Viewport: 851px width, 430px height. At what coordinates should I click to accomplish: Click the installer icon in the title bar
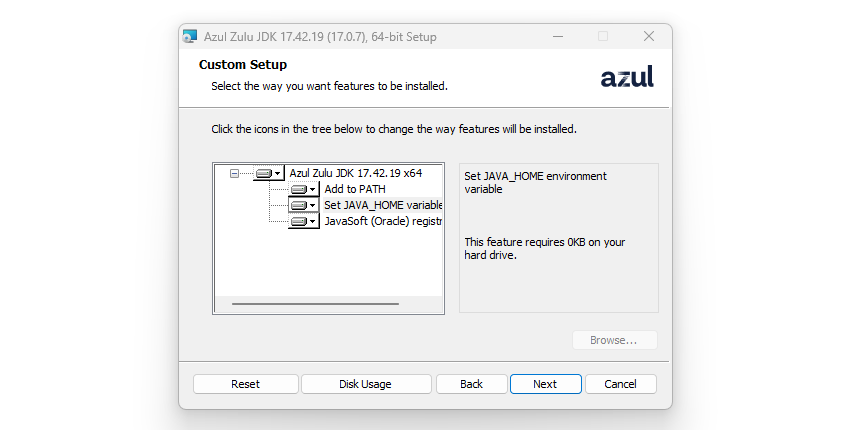click(190, 36)
